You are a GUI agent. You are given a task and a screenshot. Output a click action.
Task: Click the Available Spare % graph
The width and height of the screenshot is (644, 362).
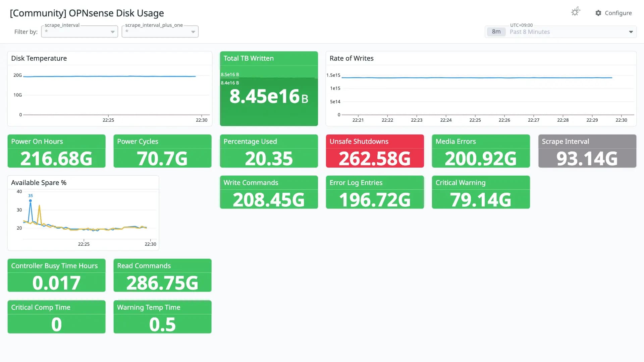pos(83,213)
